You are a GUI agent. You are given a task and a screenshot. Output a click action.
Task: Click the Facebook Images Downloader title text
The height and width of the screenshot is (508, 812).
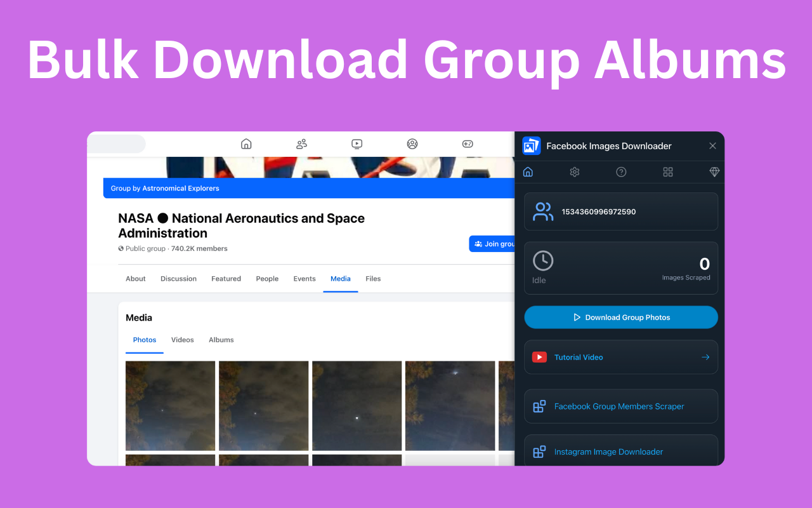click(609, 146)
